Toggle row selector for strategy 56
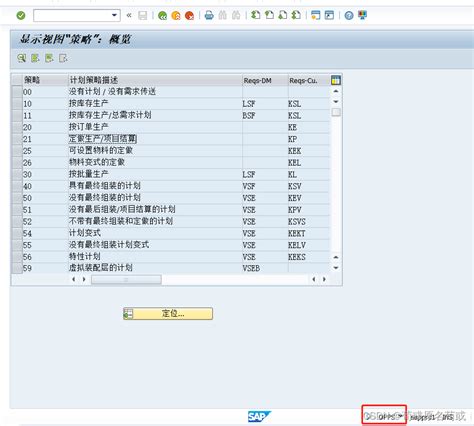This screenshot has height=426, width=474. [17, 257]
